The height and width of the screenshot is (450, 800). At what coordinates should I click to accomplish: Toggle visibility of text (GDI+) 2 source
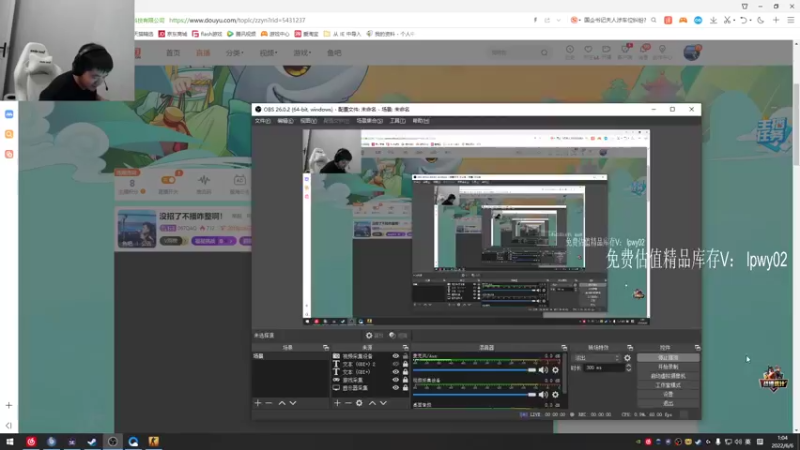click(395, 364)
